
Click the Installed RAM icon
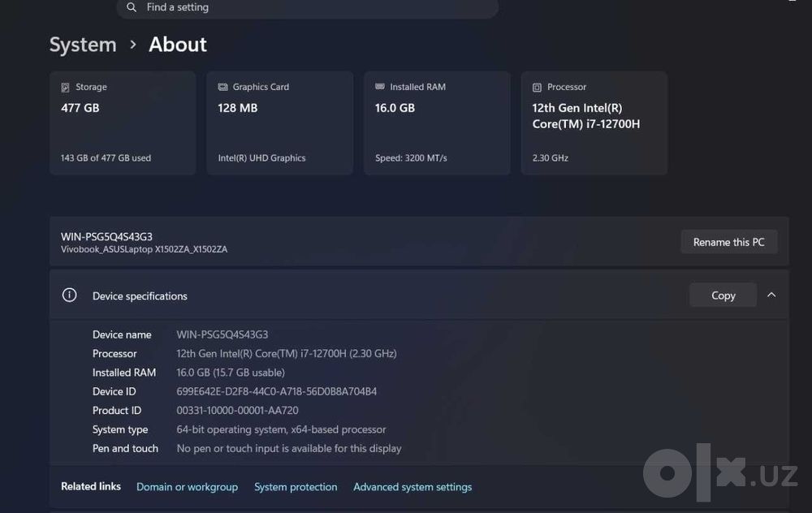tap(380, 87)
